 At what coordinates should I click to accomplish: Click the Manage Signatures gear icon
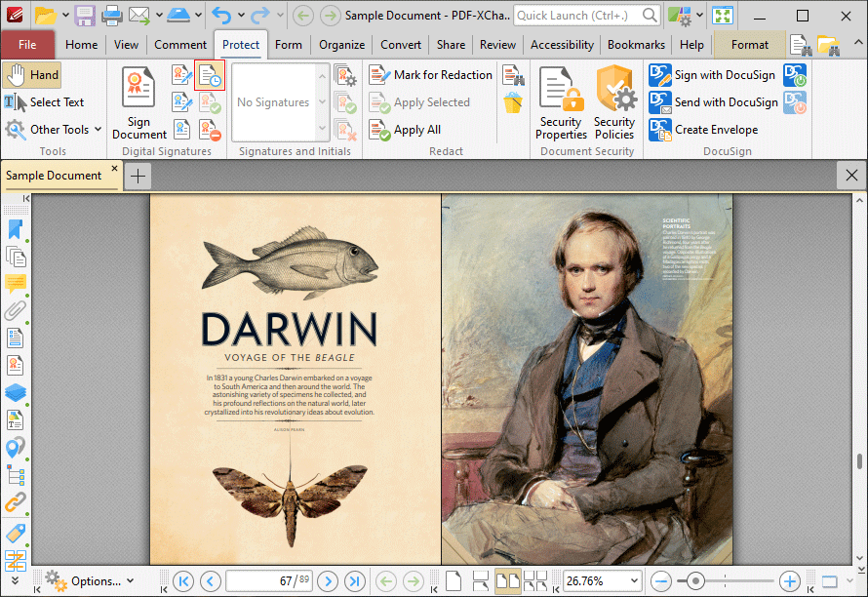[345, 75]
